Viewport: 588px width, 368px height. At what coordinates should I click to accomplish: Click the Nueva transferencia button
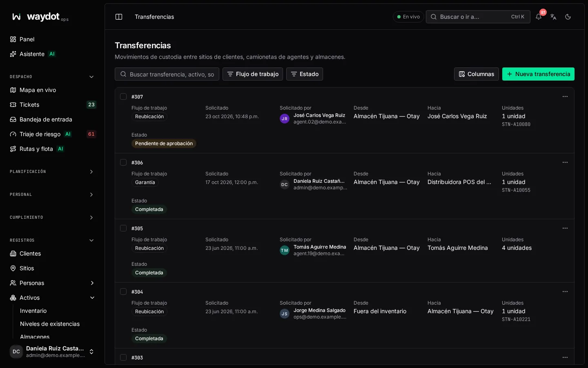(x=538, y=74)
